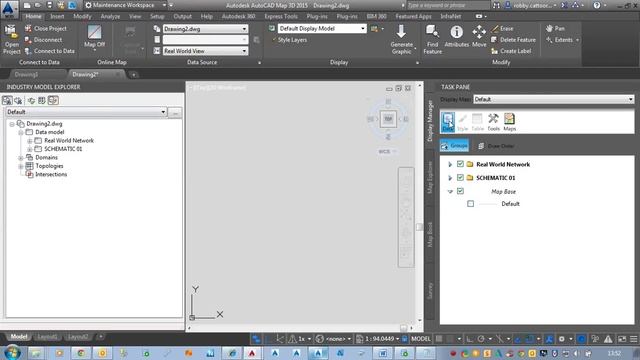
Task: Select Intersections in the explorer tree
Action: point(51,174)
